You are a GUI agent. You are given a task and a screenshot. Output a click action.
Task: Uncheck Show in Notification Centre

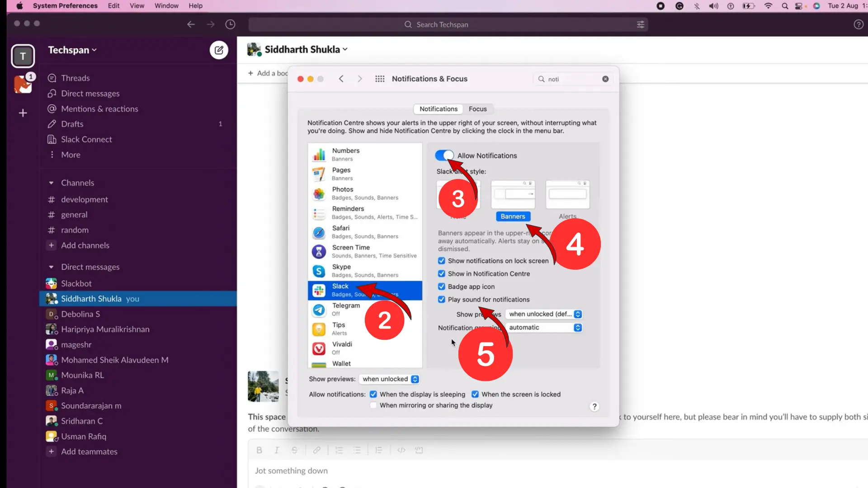442,274
